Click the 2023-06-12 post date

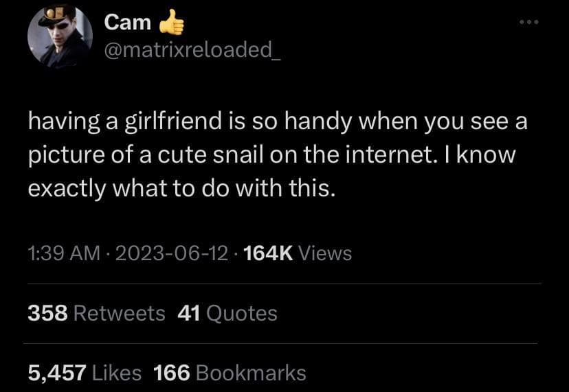(x=171, y=253)
